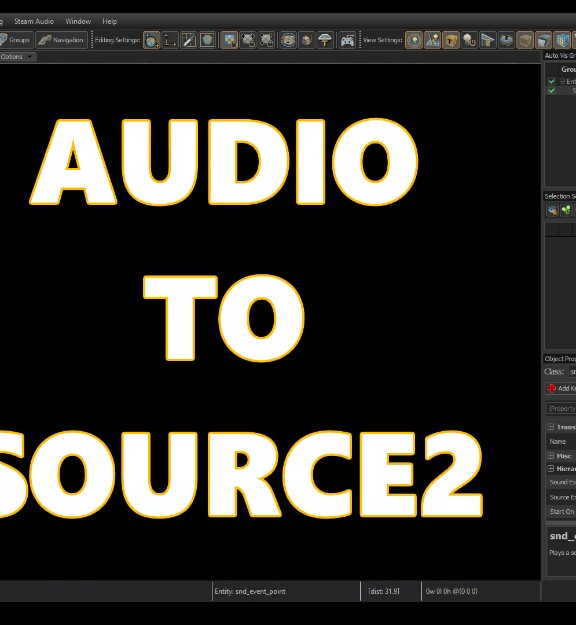The height and width of the screenshot is (625, 576).
Task: Open the Options dropdown below the toolbar
Action: (x=18, y=57)
